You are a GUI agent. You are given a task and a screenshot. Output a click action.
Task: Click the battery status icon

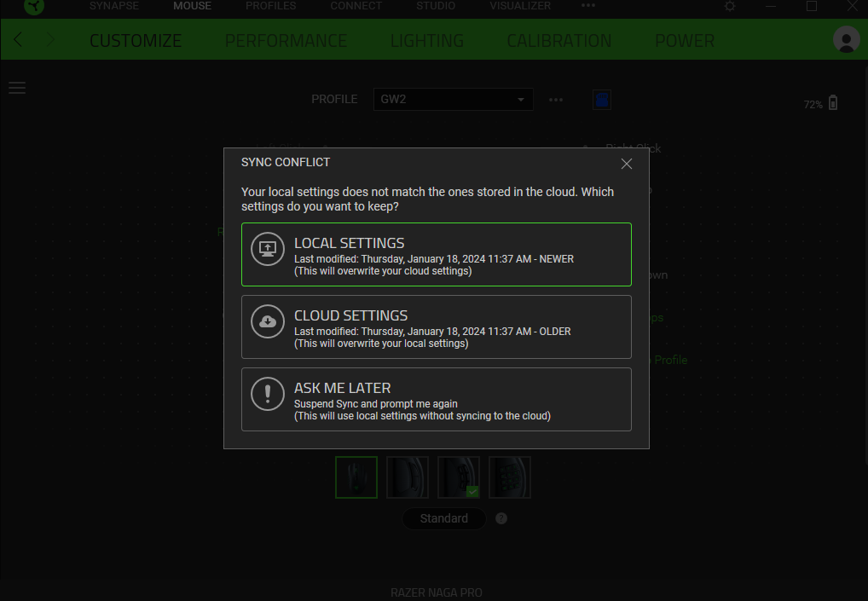tap(833, 102)
